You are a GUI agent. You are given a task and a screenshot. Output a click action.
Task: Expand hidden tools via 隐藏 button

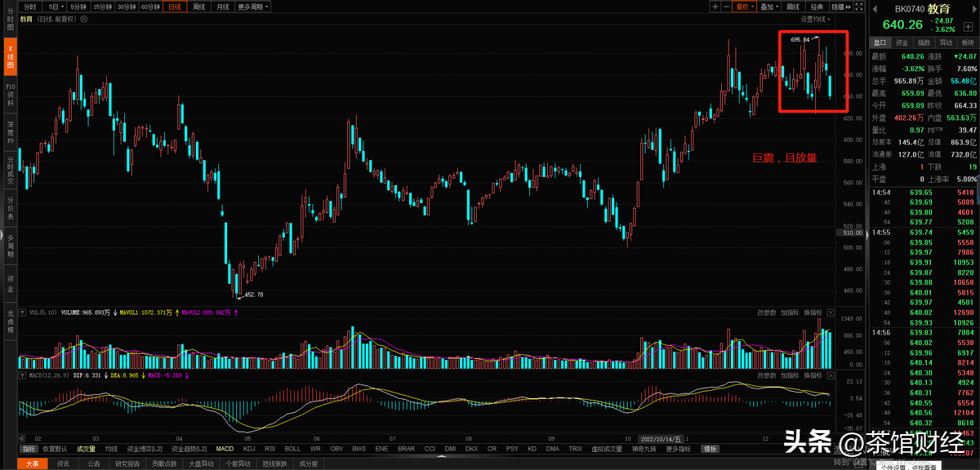coord(840,7)
